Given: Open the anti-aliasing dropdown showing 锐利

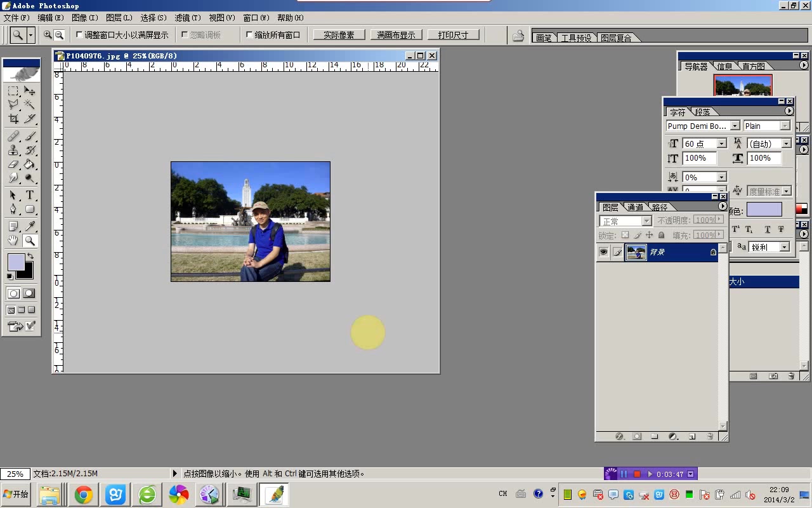Looking at the screenshot, I should (x=785, y=247).
